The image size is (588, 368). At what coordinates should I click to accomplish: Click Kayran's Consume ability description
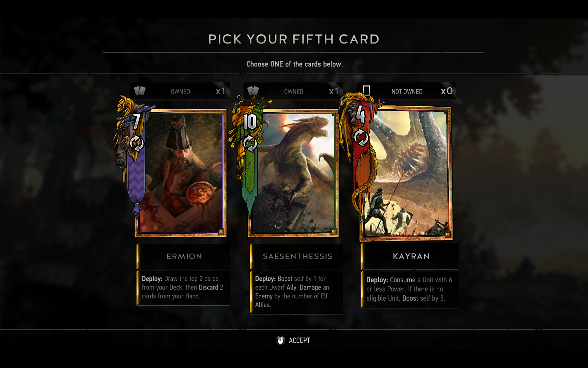pos(409,289)
